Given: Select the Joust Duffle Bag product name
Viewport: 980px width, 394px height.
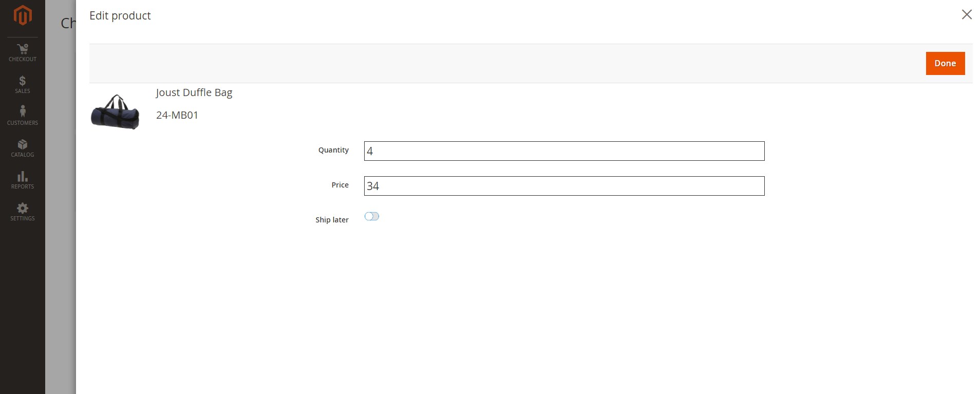Looking at the screenshot, I should tap(194, 92).
